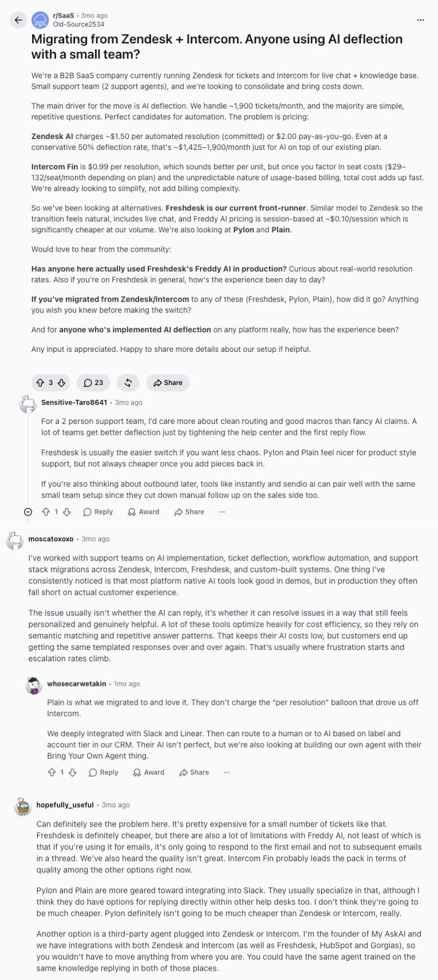Viewport: 438px width, 980px height.
Task: Share the whosecarwetakin comment
Action: (194, 772)
